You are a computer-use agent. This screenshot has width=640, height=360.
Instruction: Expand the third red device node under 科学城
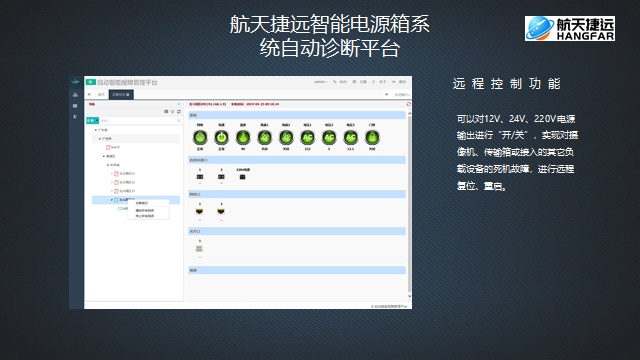(x=112, y=191)
